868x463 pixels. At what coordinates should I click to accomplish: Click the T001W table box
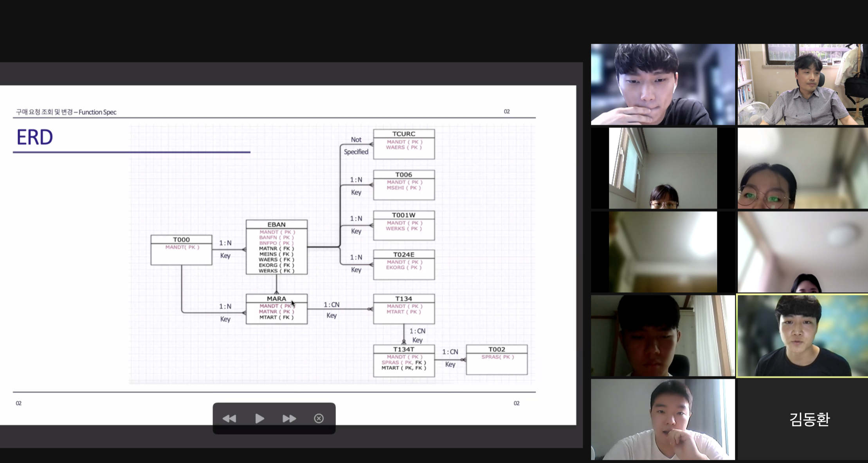point(403,225)
